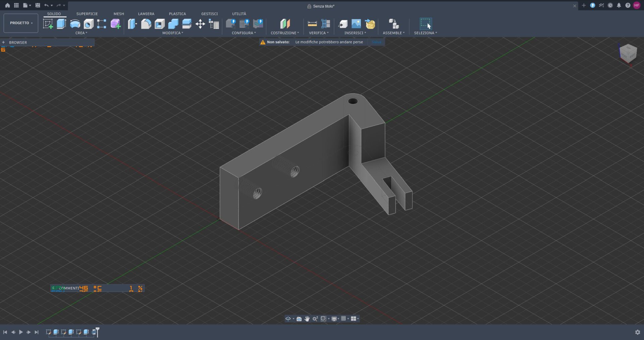Open the Help question mark icon
The height and width of the screenshot is (340, 644).
pos(628,5)
